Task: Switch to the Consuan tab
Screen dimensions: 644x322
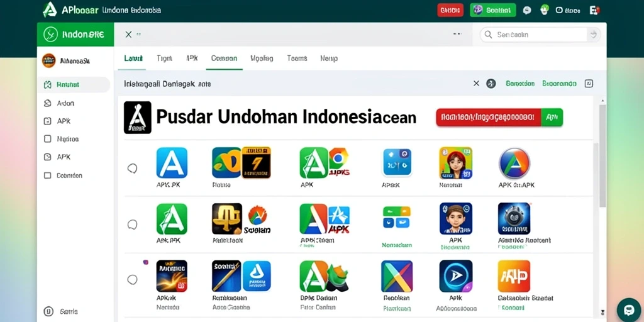Action: 225,58
